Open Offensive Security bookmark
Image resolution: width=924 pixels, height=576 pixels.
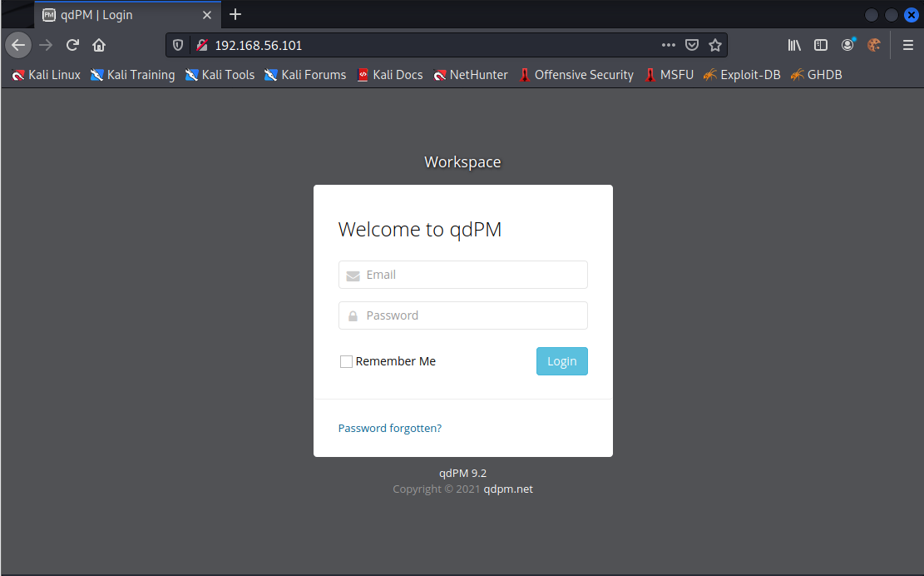tap(576, 75)
